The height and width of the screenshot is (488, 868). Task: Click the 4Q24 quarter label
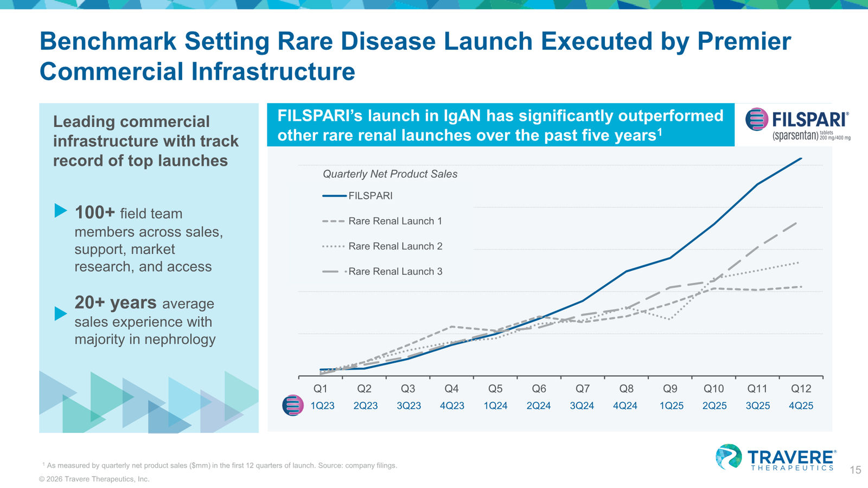point(625,406)
